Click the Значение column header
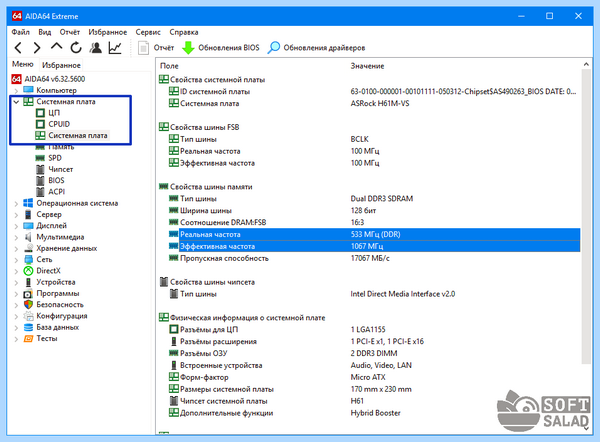The height and width of the screenshot is (442, 600). pyautogui.click(x=367, y=66)
